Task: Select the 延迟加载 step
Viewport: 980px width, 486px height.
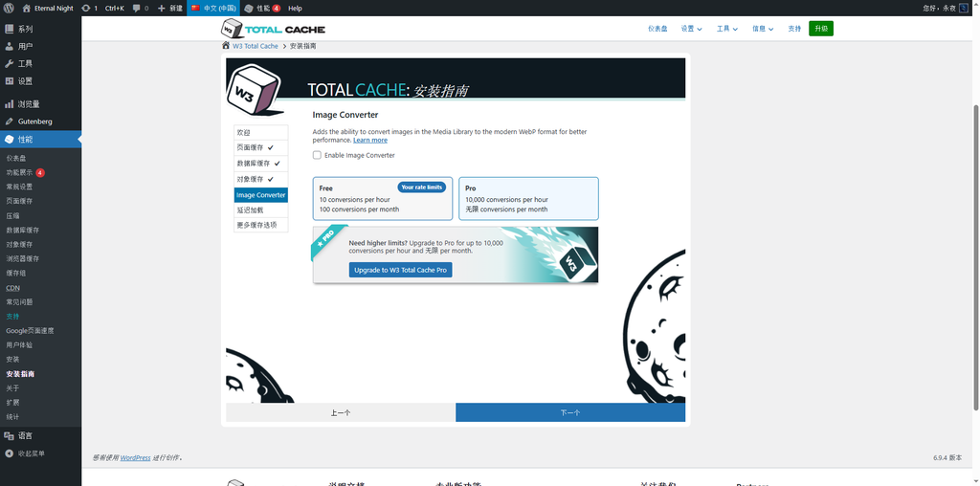Action: click(261, 210)
